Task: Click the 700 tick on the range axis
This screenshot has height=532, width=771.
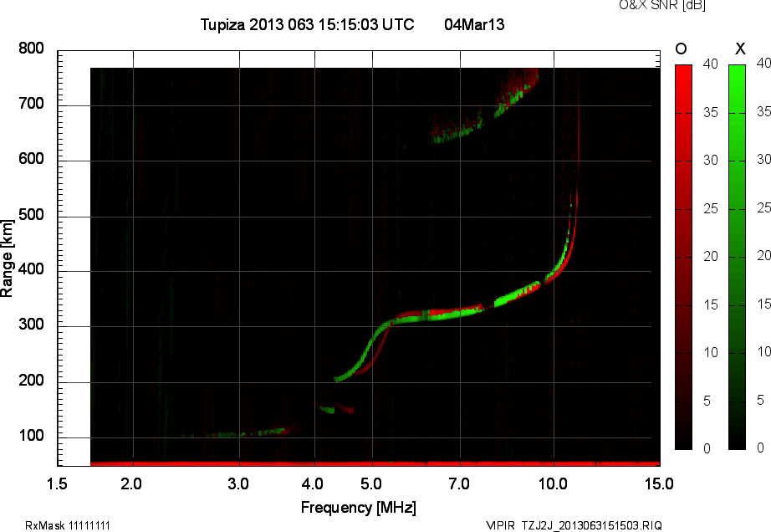Action: coord(31,104)
